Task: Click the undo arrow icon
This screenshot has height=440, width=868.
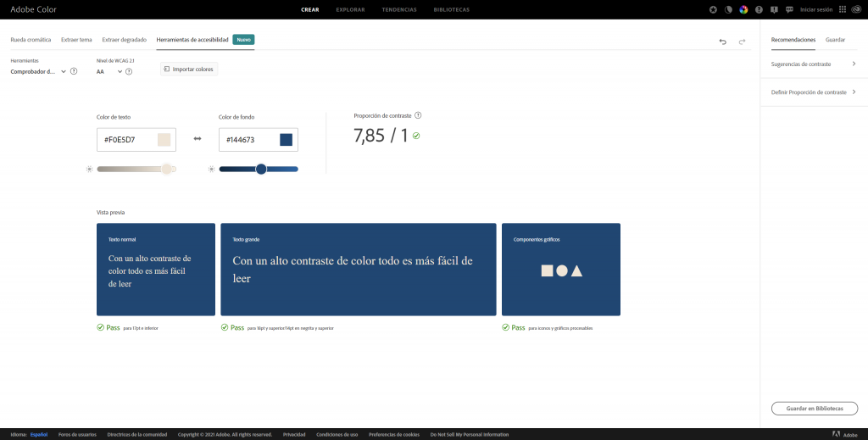Action: (x=722, y=42)
